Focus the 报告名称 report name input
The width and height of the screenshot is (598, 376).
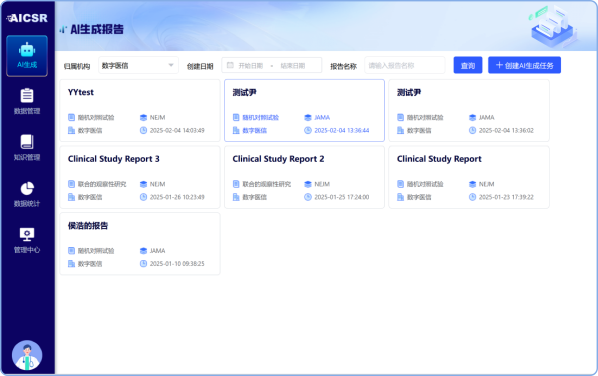point(405,65)
